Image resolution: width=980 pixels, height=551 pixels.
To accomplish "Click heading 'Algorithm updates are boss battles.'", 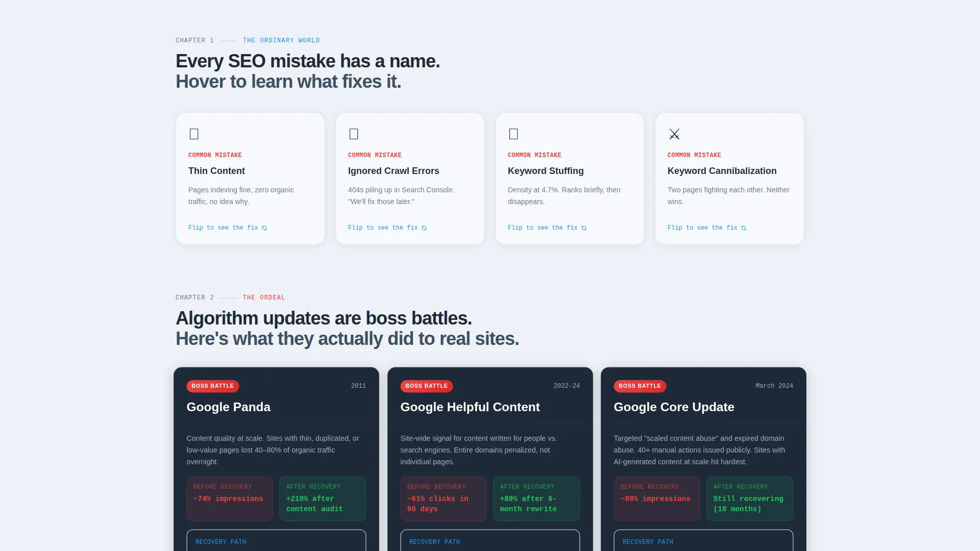I will coord(324,318).
